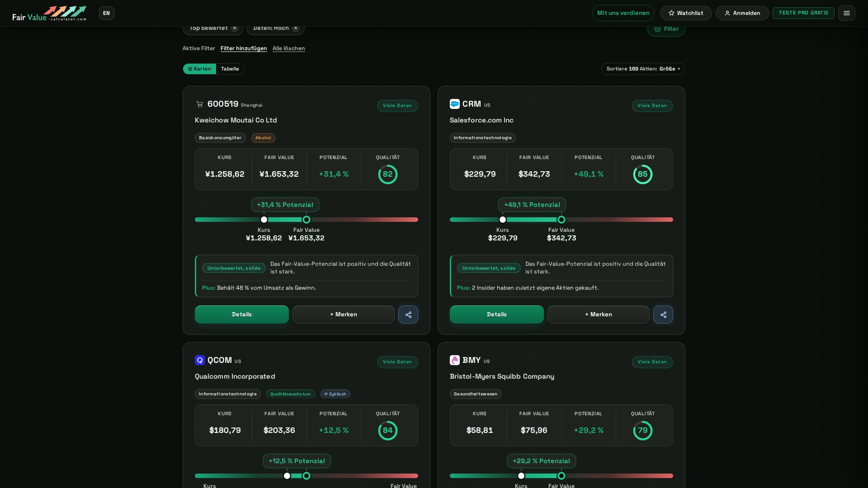Screen dimensions: 868x488
Task: Click the Fair Value calculator logo
Action: [x=49, y=13]
